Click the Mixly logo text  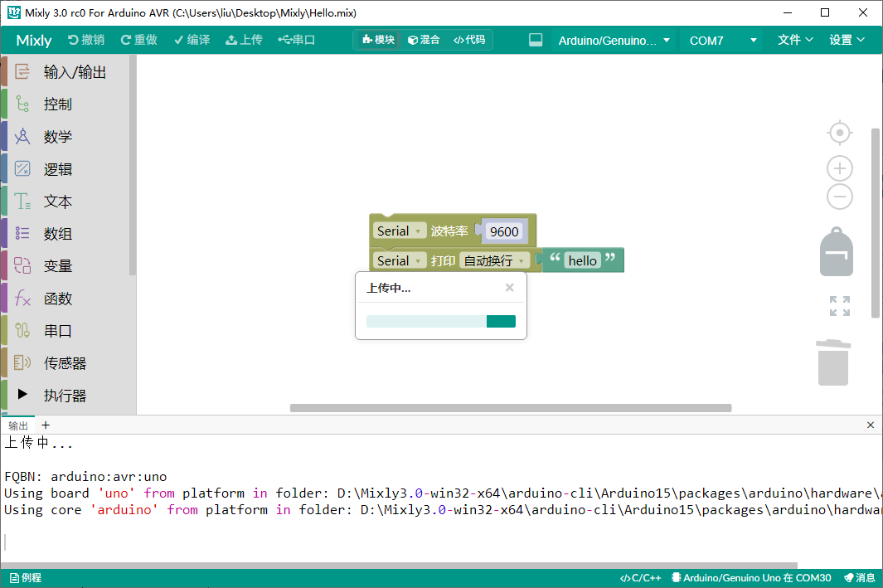34,41
